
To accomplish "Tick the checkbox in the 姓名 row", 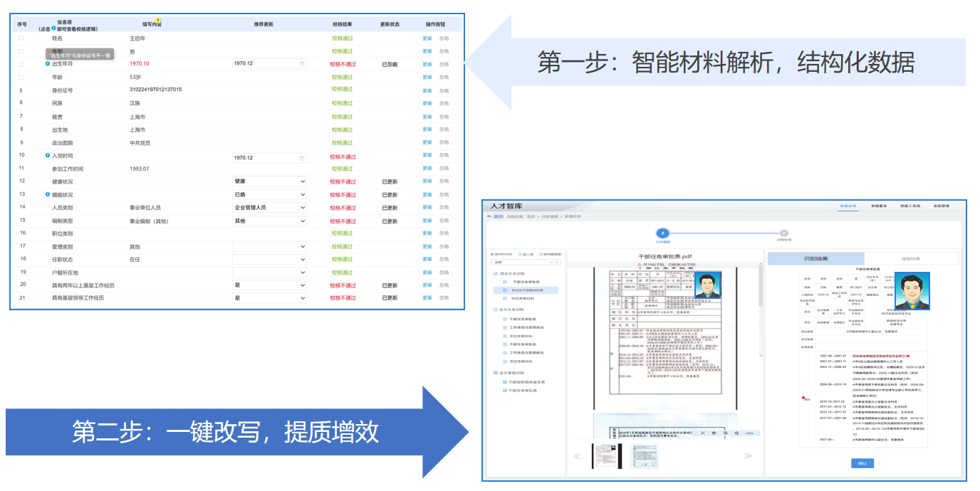I will pos(21,38).
